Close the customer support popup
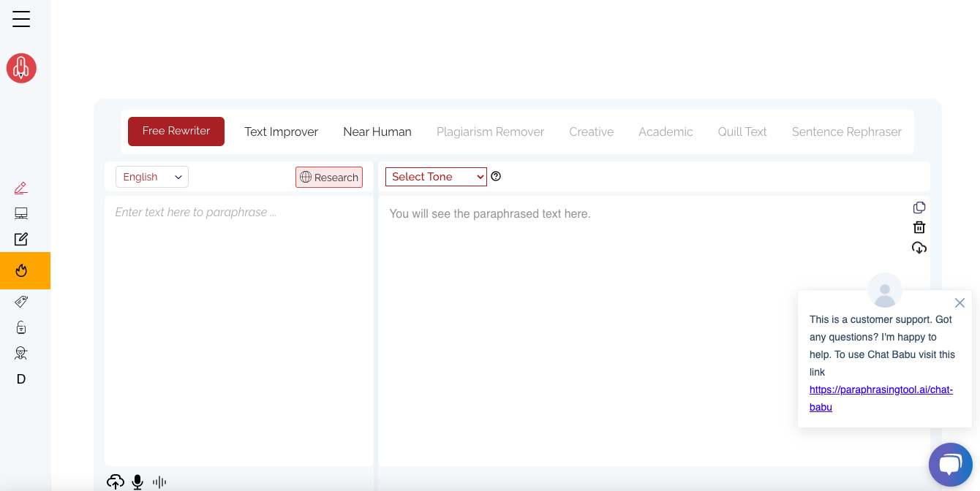Viewport: 980px width, 491px height. [960, 302]
